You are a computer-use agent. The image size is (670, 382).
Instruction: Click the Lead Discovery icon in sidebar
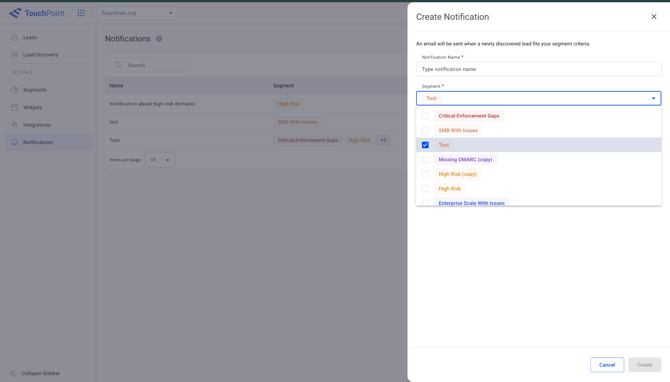coord(15,55)
